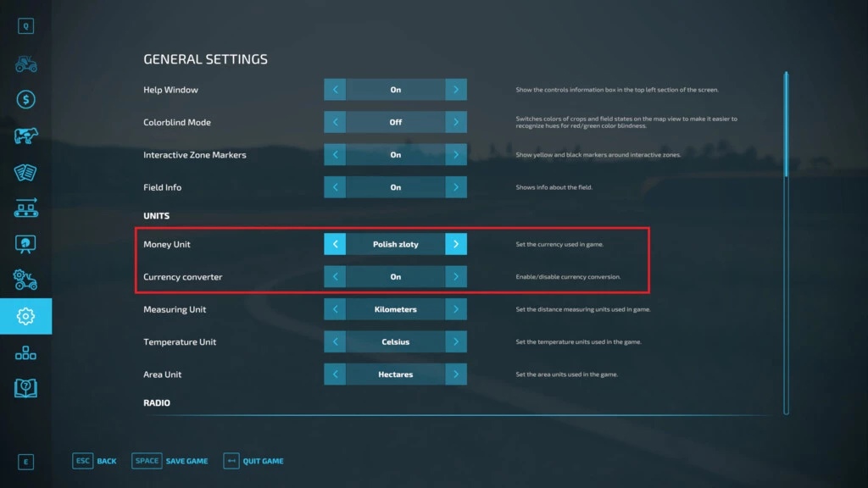Open the animals cow icon page
Screen dimensions: 868x488
25,136
